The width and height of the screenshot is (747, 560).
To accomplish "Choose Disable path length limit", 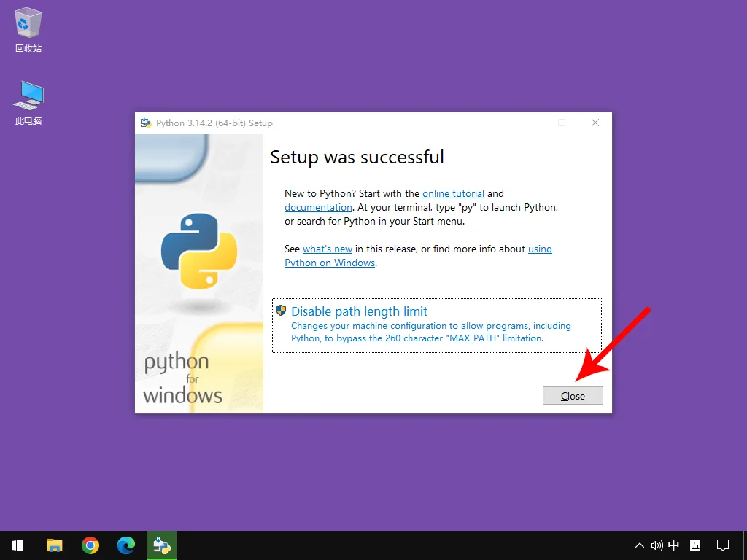I will pos(359,311).
